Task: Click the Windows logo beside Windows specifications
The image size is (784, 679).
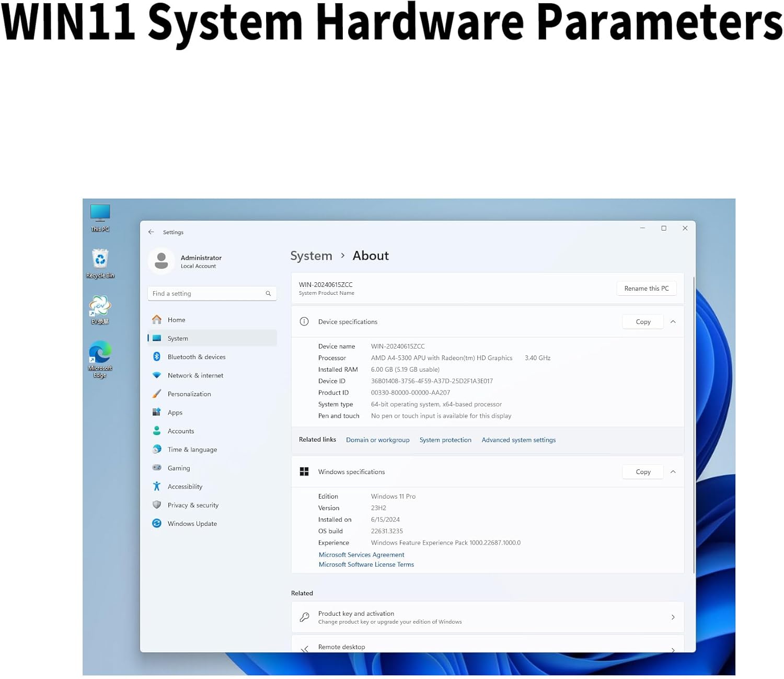Action: pyautogui.click(x=304, y=471)
